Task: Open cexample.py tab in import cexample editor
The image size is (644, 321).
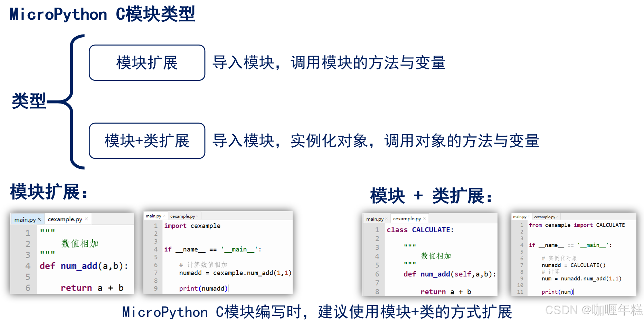Action: point(182,216)
